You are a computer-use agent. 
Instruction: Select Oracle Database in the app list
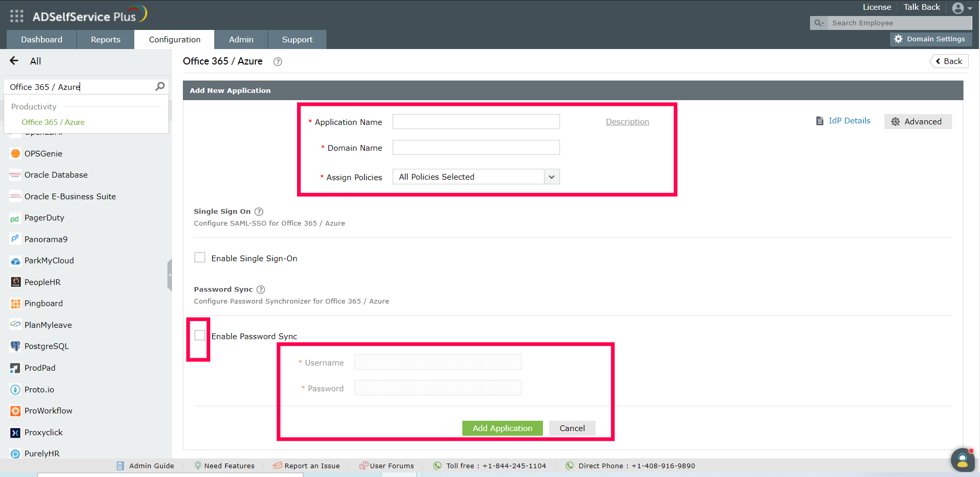[56, 175]
